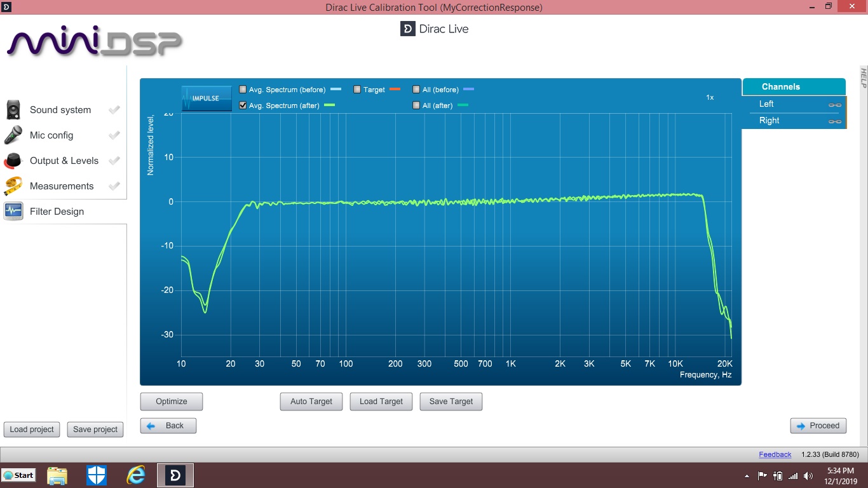Image resolution: width=868 pixels, height=488 pixels.
Task: Click the volume speaker tray icon
Action: coord(808,475)
